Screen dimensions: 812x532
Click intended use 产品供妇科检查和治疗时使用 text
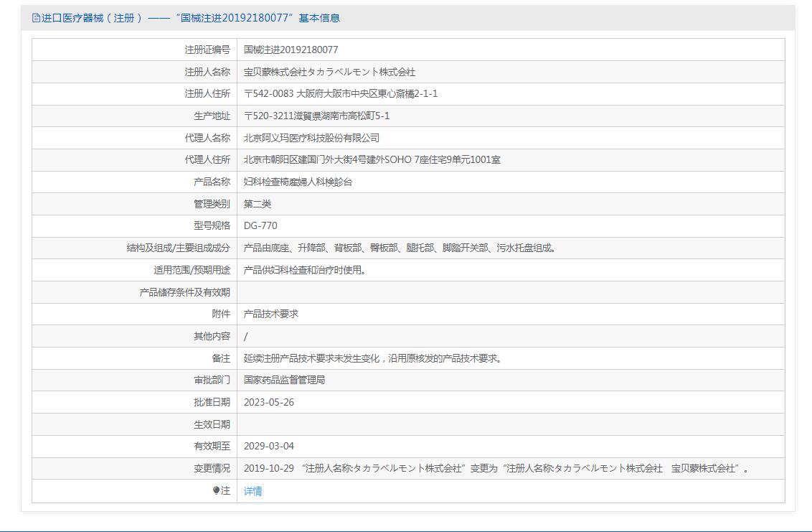click(x=305, y=270)
